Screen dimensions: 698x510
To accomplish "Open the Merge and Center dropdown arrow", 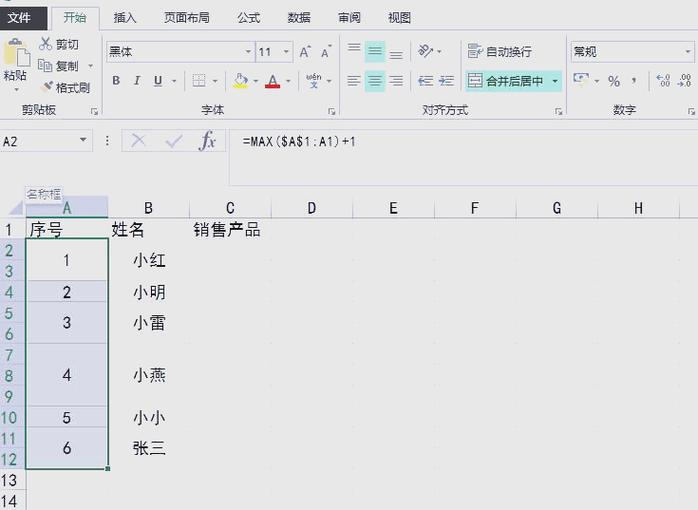I will (x=555, y=81).
